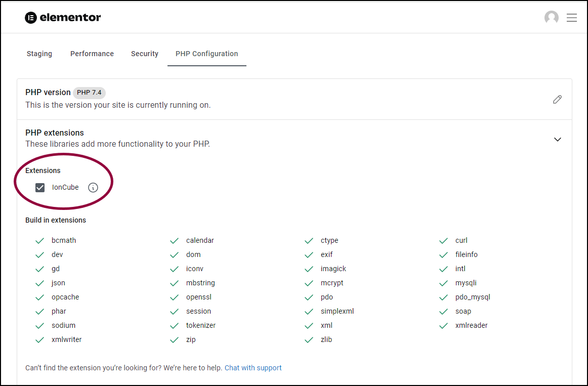Click the zlib green checkmark
This screenshot has width=588, height=386.
(x=309, y=340)
